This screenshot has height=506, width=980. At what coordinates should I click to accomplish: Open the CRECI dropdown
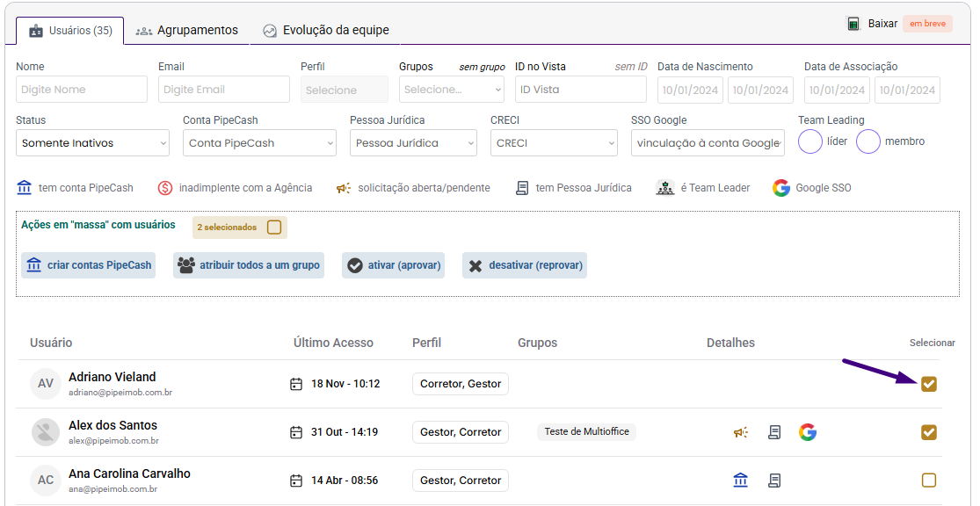[x=554, y=143]
